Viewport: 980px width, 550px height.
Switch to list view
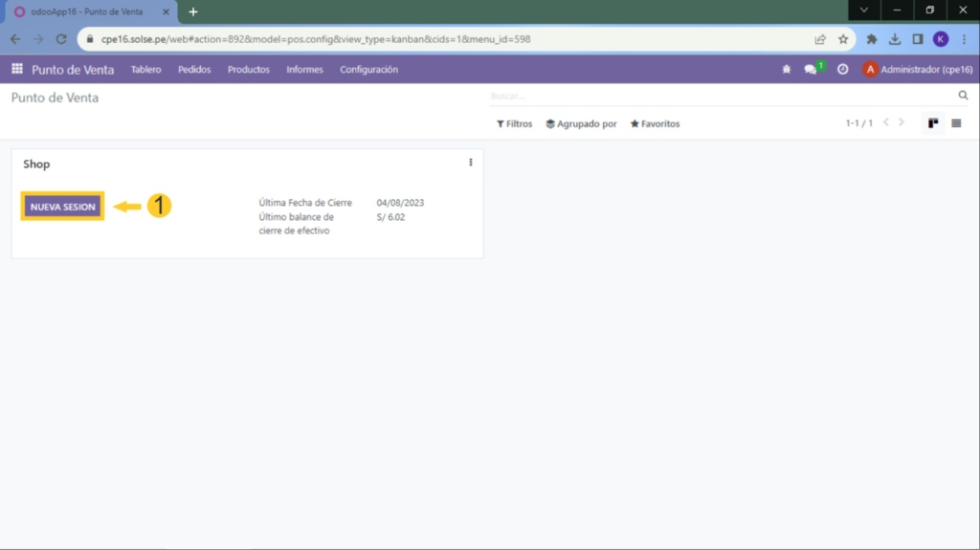956,123
